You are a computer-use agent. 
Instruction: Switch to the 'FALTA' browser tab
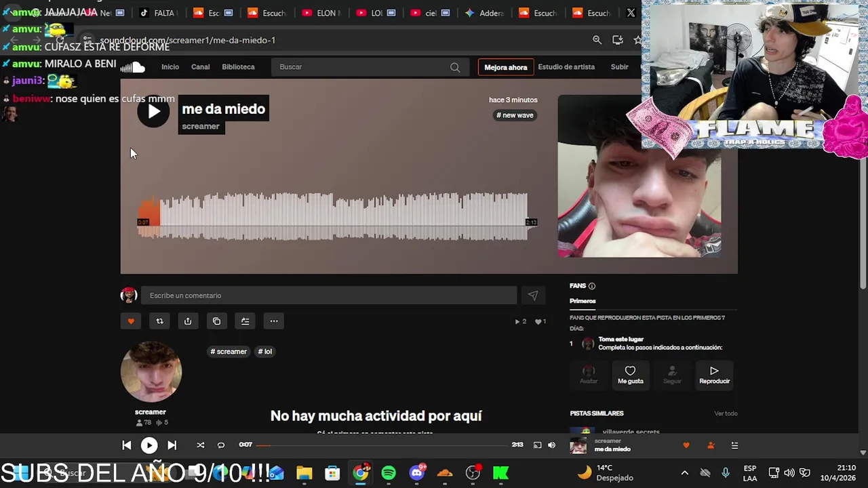click(x=157, y=13)
